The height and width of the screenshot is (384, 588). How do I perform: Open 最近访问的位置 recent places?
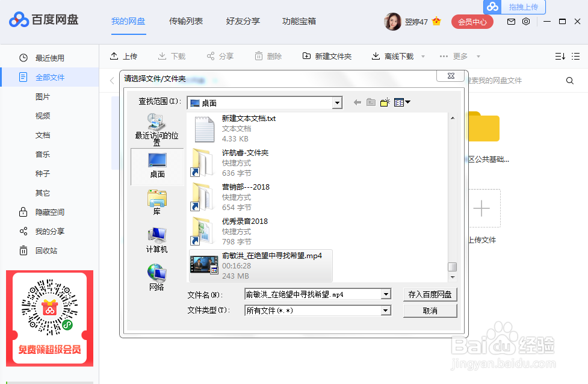coord(156,130)
